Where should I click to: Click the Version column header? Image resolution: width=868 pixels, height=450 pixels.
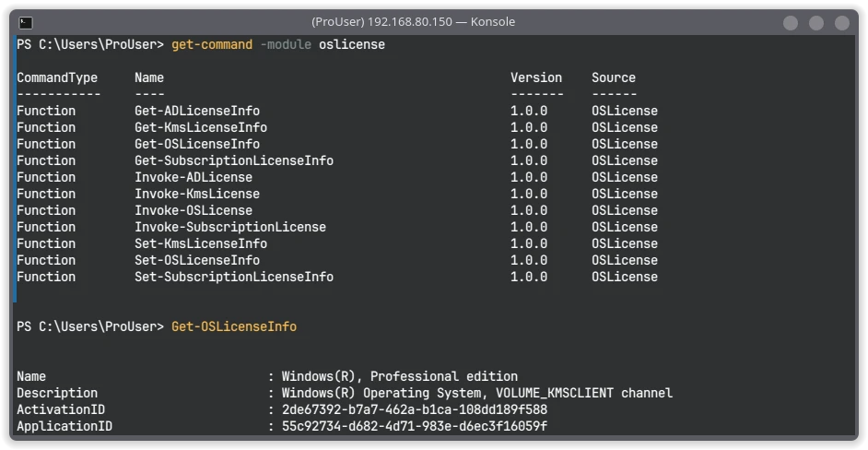[536, 77]
